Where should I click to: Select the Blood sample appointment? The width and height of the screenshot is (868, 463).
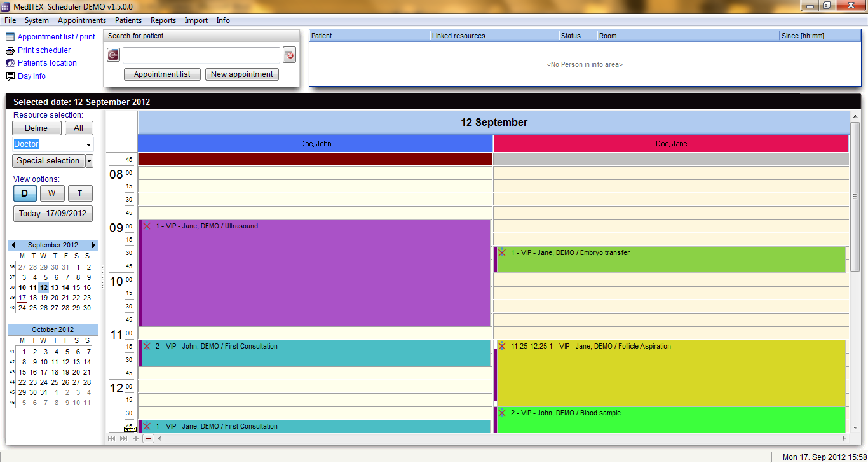pyautogui.click(x=670, y=420)
